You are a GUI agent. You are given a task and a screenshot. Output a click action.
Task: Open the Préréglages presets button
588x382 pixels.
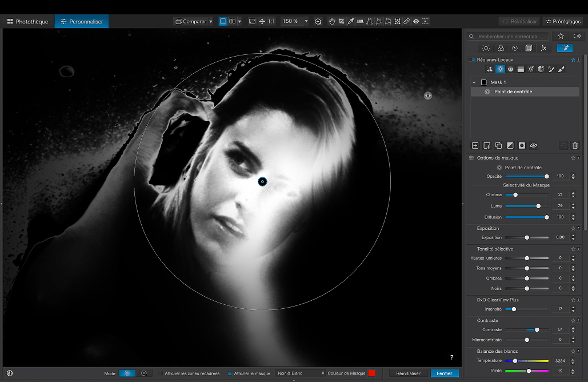tap(563, 21)
